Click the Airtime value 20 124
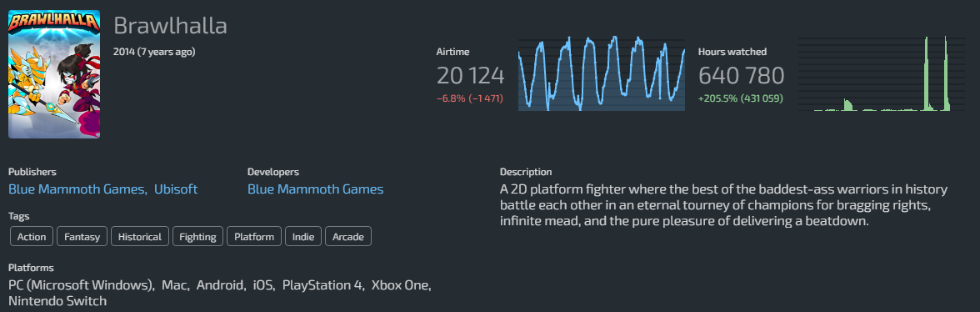This screenshot has width=980, height=312. pyautogui.click(x=470, y=76)
